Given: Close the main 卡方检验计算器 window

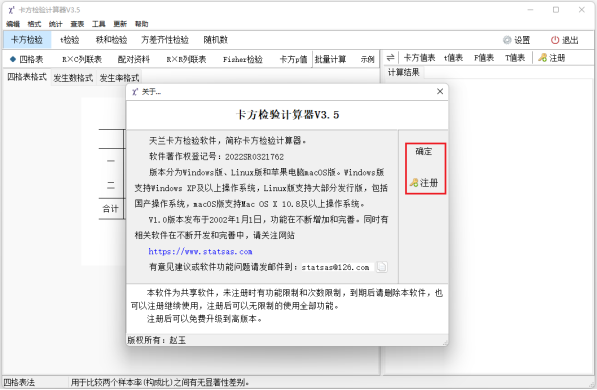Looking at the screenshot, I should pyautogui.click(x=581, y=10).
